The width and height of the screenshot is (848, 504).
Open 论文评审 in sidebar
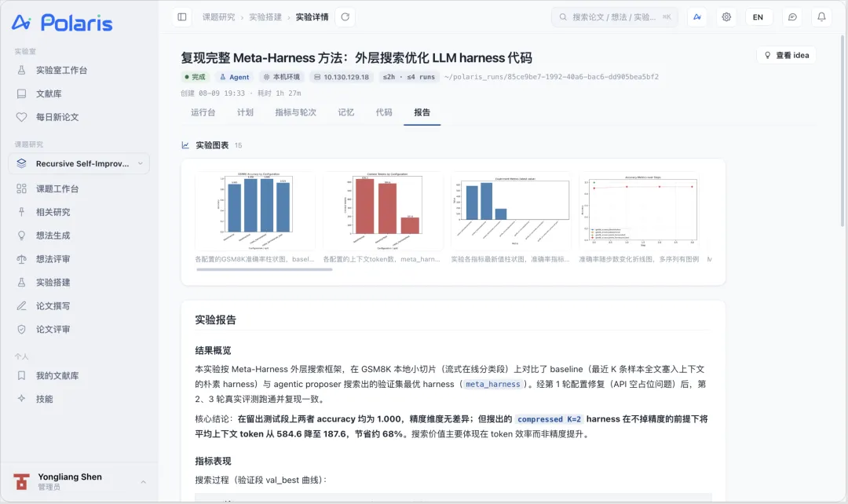79,330
